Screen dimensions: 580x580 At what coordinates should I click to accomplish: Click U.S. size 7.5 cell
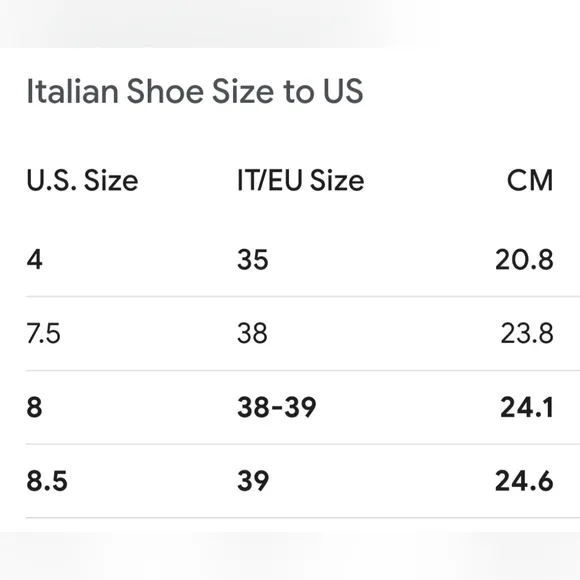point(43,333)
